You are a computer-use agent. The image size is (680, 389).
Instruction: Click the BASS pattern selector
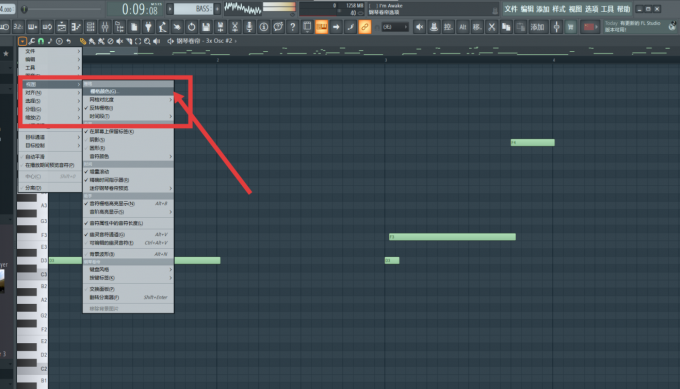tap(193, 9)
